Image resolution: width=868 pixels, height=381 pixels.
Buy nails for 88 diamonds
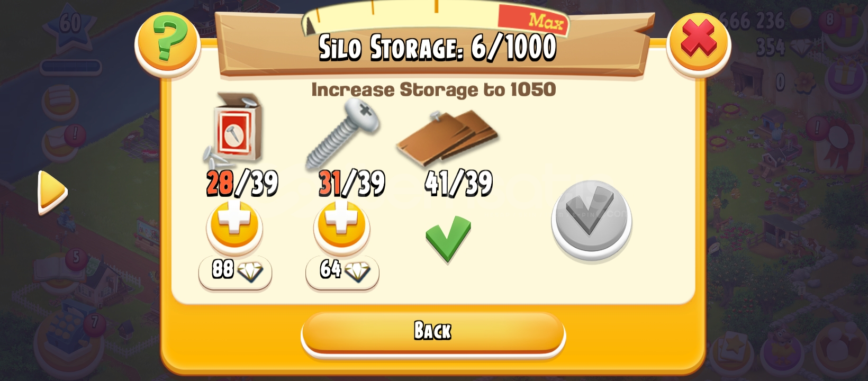236,271
